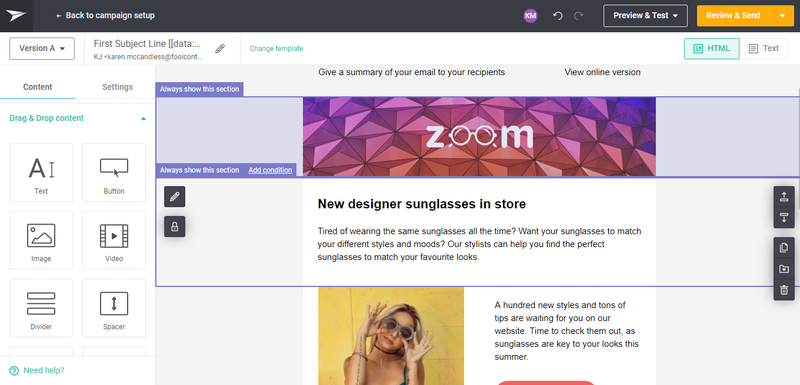Click the 'A hundred new styles' paragraph

coord(566,331)
